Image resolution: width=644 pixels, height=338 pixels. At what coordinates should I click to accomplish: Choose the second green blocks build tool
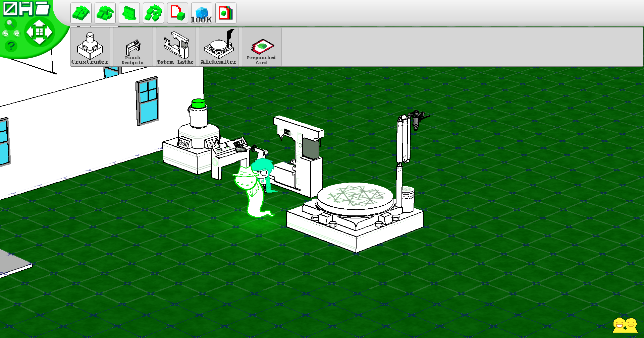point(105,13)
